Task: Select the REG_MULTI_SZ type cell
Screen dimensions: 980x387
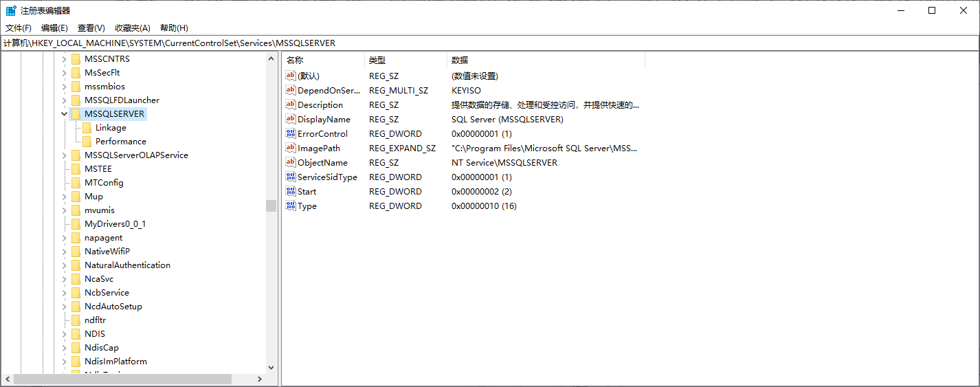Action: click(399, 90)
